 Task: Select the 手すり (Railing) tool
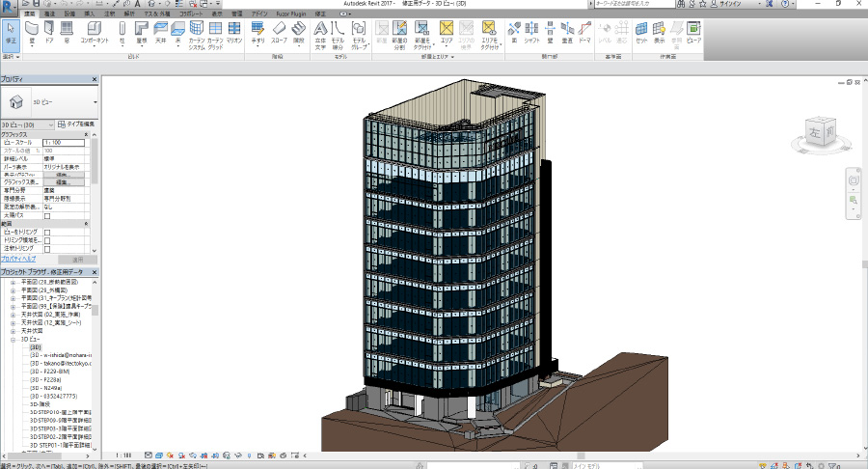pos(258,33)
